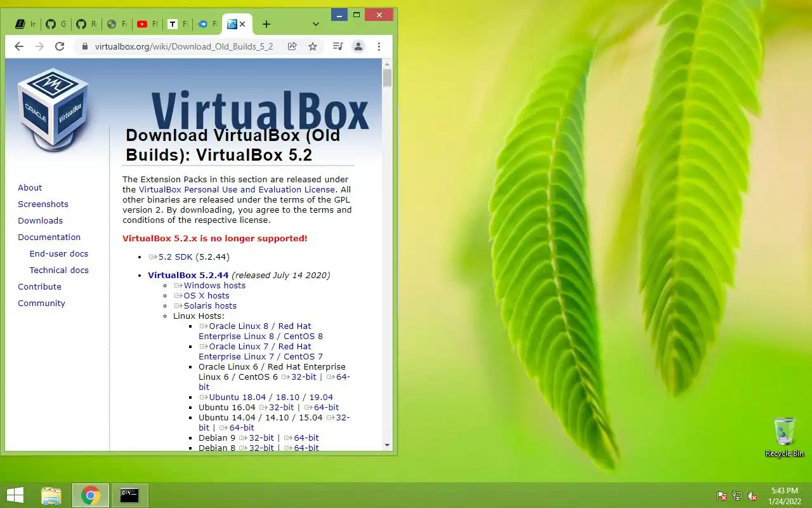Switch to the YouTube tab
Viewport: 812px width, 508px height.
pos(147,24)
